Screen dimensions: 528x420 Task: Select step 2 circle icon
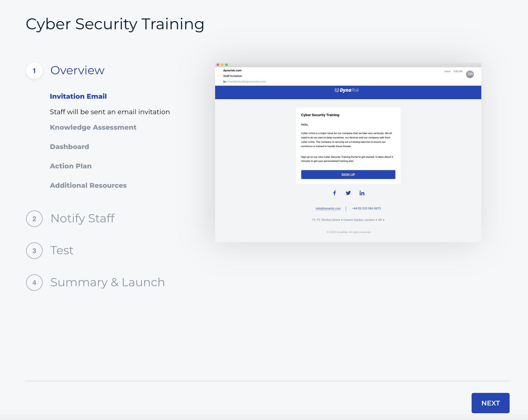(x=34, y=219)
